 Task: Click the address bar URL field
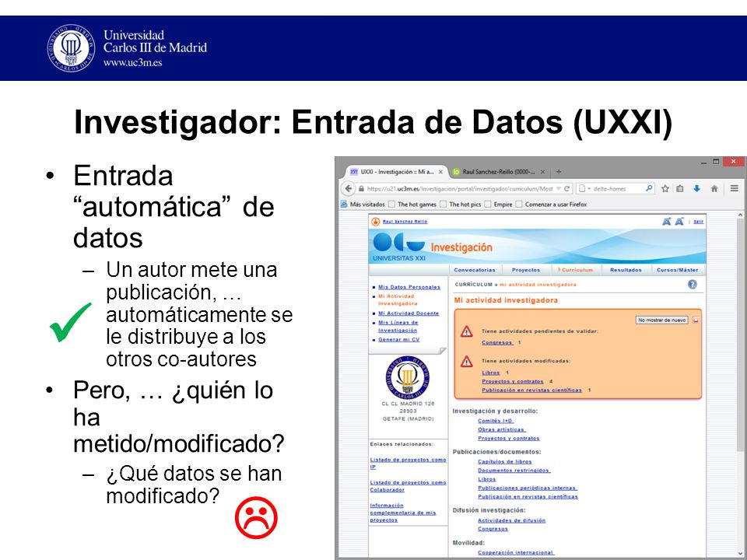(x=460, y=188)
